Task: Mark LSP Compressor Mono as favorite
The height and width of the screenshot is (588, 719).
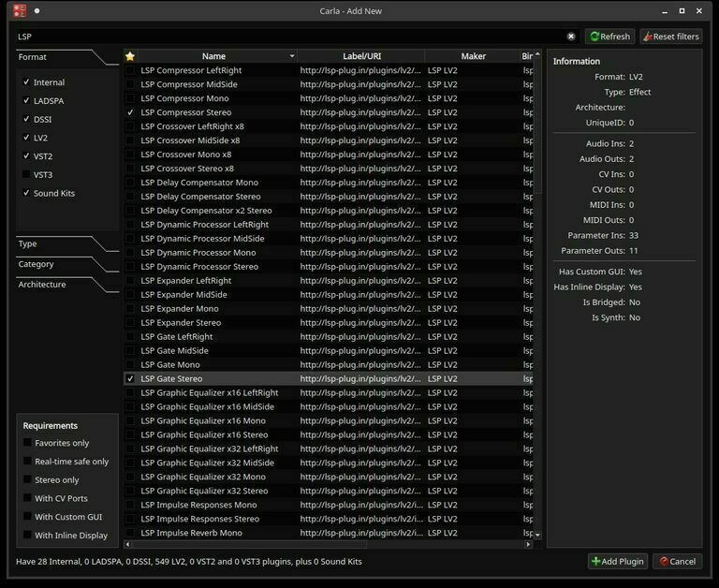Action: click(x=131, y=98)
